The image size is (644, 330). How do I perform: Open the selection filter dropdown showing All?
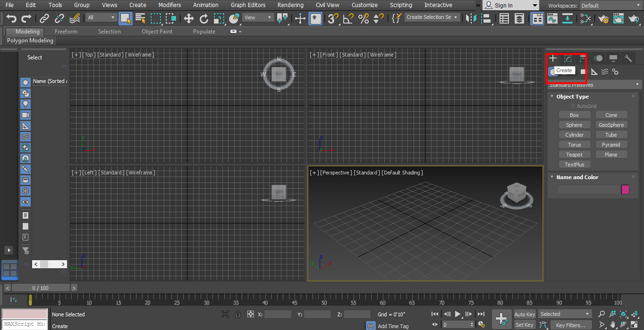pyautogui.click(x=101, y=17)
